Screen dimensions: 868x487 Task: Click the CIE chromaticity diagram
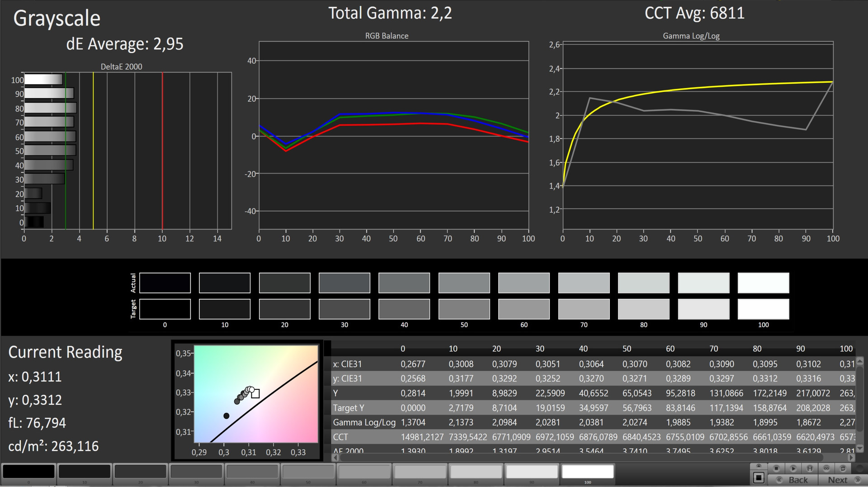(256, 394)
